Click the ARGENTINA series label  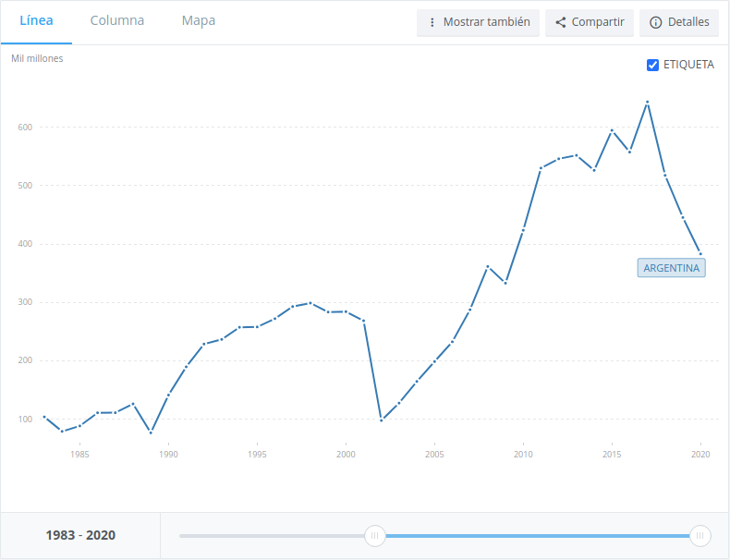tap(671, 268)
